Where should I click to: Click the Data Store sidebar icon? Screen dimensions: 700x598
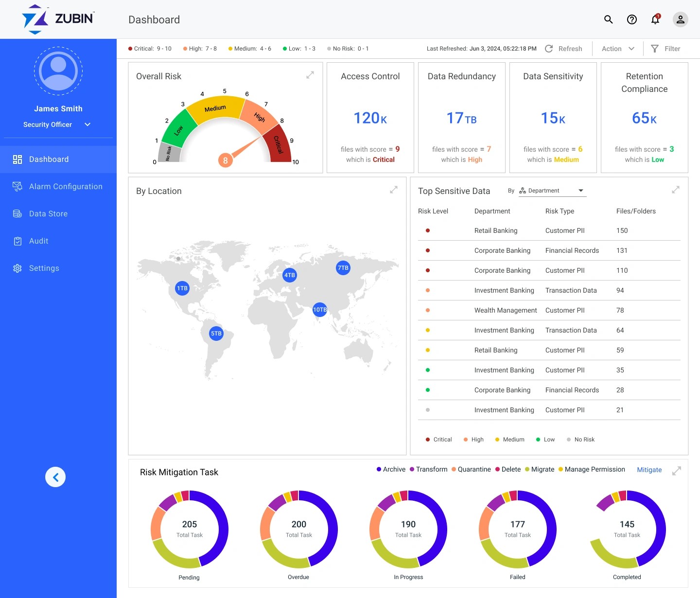point(17,214)
